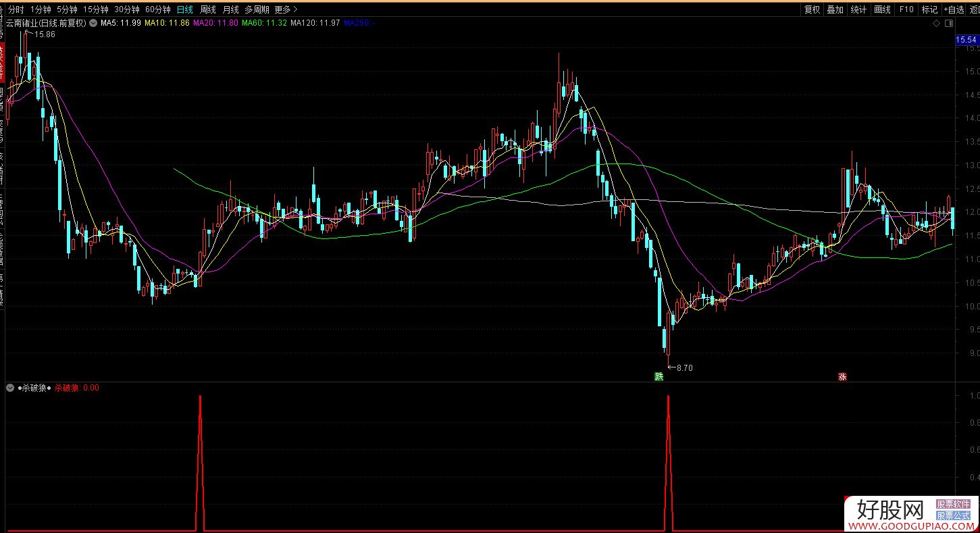Click the 8.70 low price label
The width and height of the screenshot is (980, 533).
click(x=684, y=368)
